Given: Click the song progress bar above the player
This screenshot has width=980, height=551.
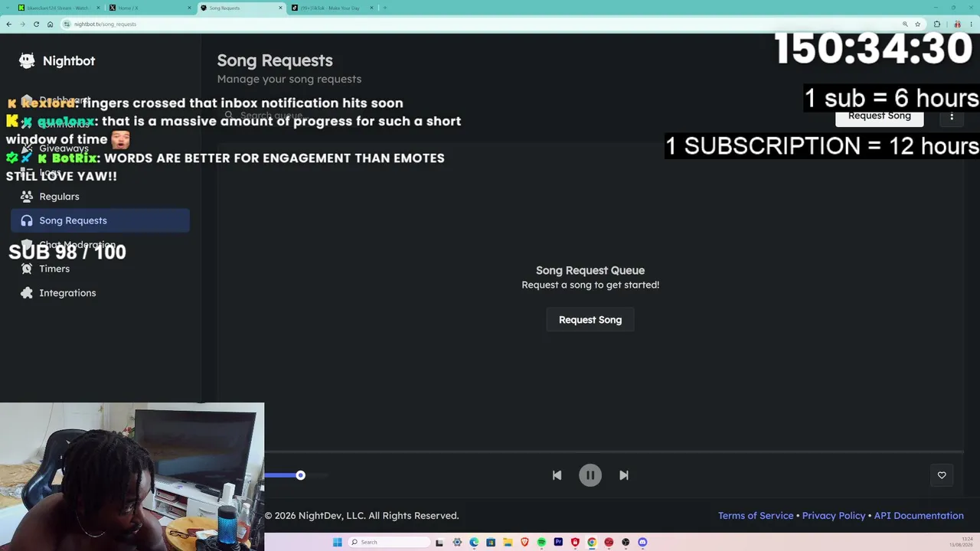Looking at the screenshot, I should 614,452.
